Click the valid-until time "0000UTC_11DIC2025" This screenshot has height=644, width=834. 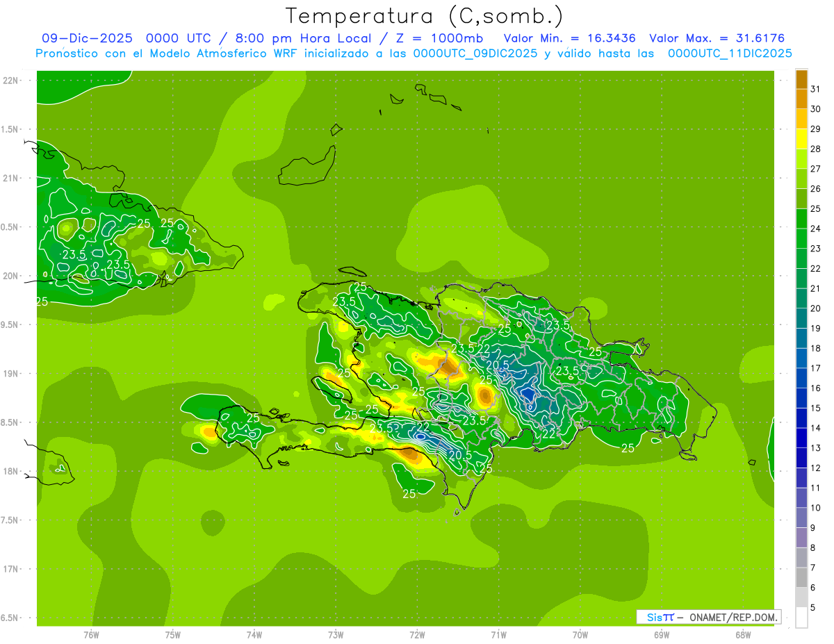(730, 53)
